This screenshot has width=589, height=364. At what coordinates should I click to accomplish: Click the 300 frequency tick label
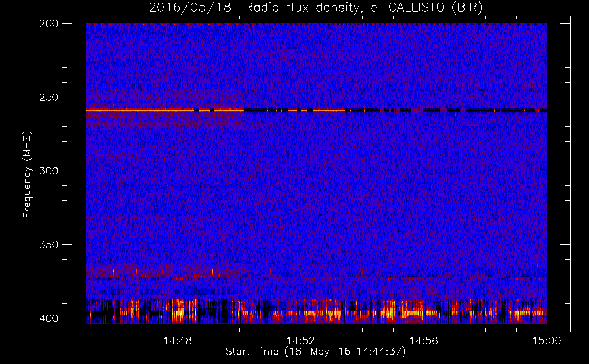(x=48, y=171)
